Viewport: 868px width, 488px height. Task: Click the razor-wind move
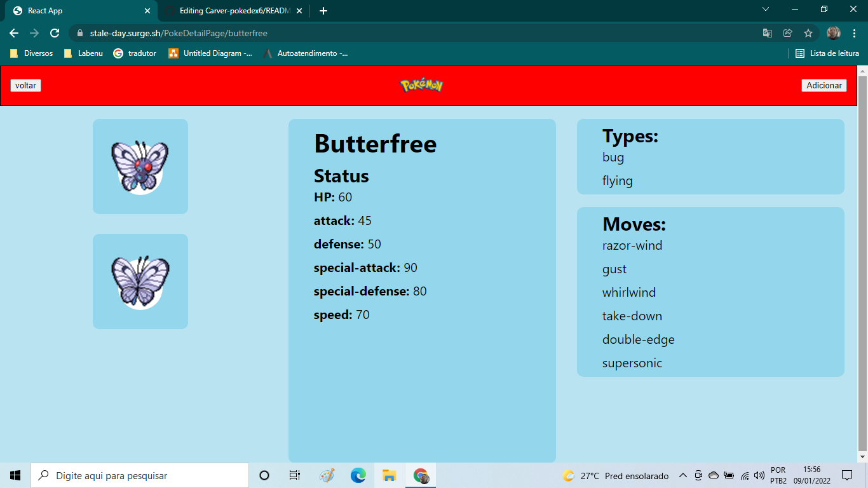pyautogui.click(x=632, y=246)
